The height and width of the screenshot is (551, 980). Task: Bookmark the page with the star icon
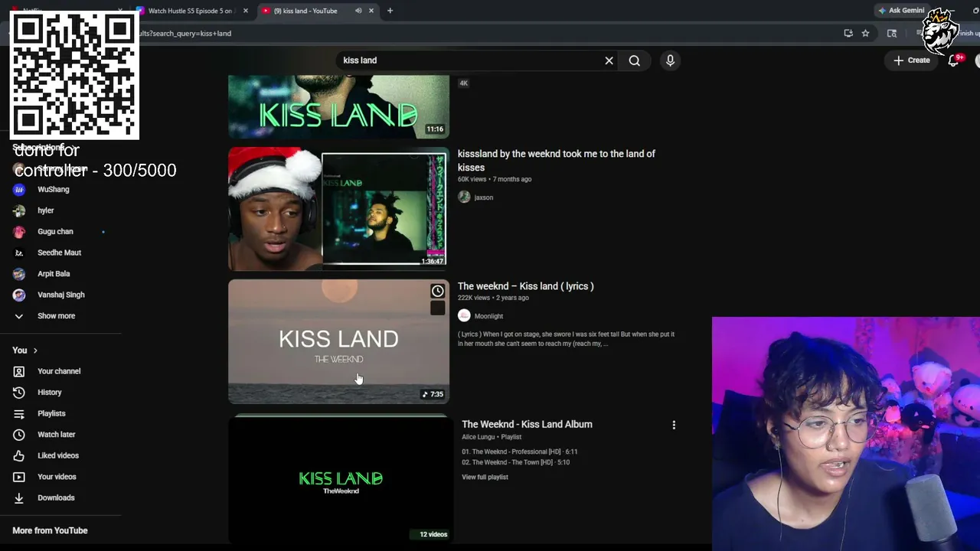coord(865,33)
